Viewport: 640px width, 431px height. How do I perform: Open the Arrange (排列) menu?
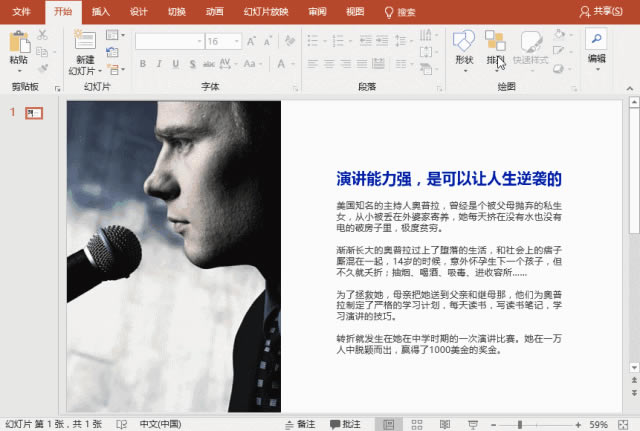click(x=495, y=50)
